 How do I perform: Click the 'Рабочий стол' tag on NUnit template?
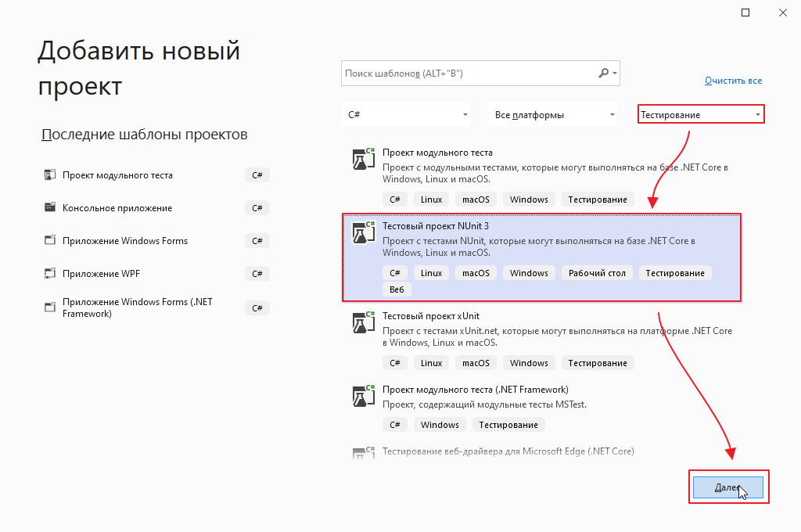[597, 273]
